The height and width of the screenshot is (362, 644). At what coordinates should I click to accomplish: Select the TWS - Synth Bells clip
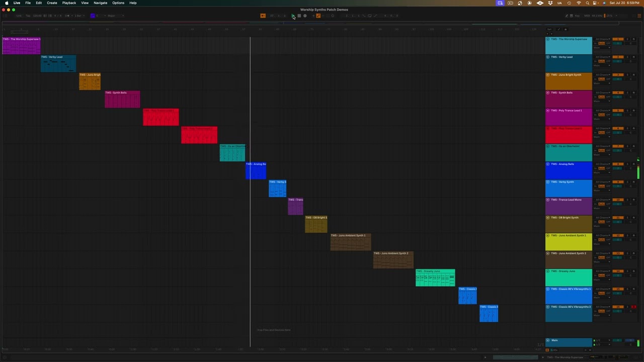122,100
